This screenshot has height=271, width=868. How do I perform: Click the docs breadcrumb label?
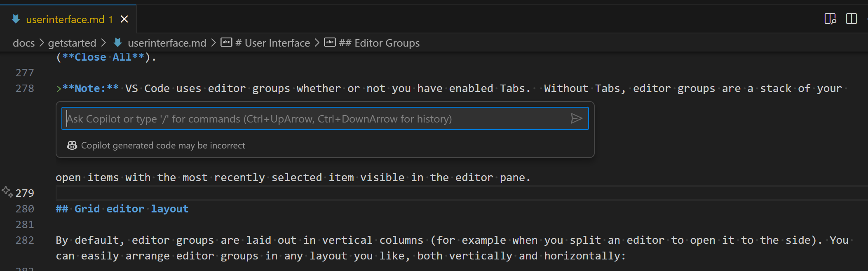click(23, 42)
